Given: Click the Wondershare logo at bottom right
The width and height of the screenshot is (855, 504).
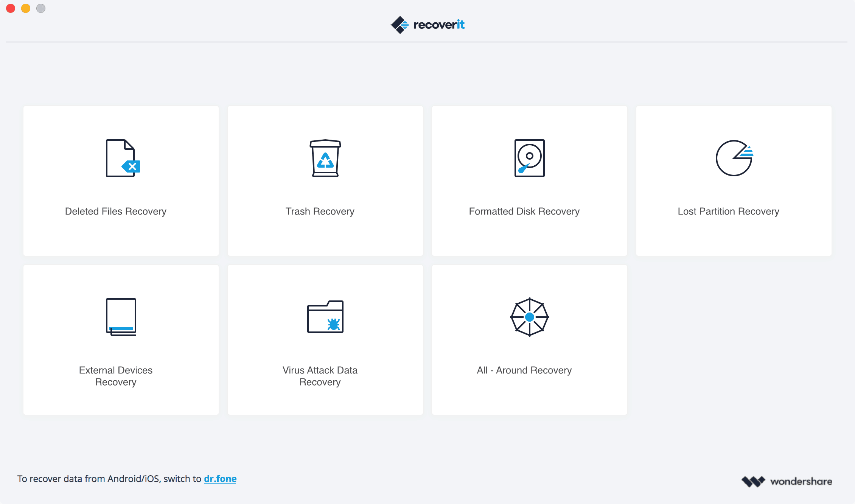Looking at the screenshot, I should point(787,481).
